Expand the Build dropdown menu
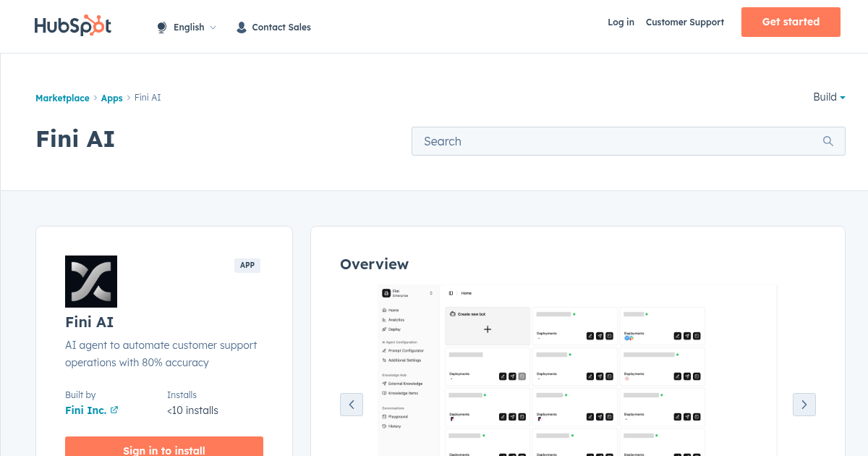The height and width of the screenshot is (456, 868). (x=828, y=97)
